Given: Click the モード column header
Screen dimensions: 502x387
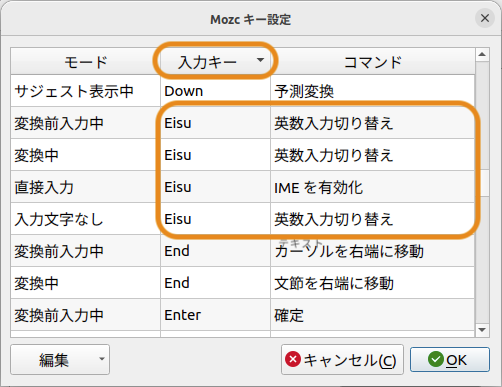Looking at the screenshot, I should point(86,62).
